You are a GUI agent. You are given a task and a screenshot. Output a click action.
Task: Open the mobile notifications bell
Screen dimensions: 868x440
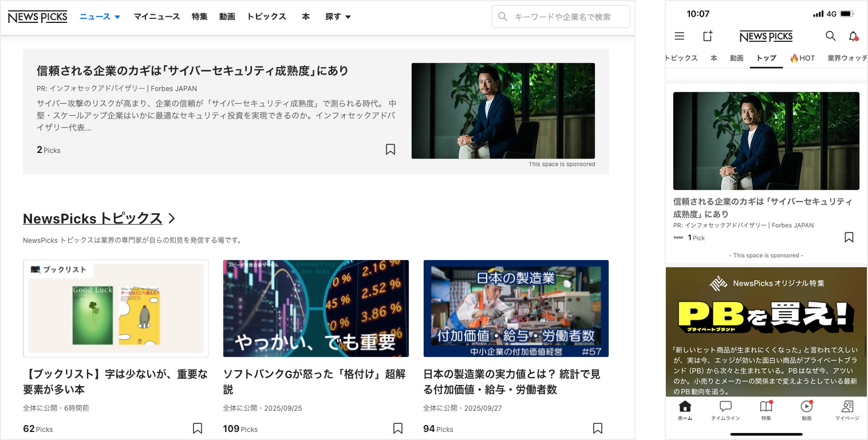[853, 36]
